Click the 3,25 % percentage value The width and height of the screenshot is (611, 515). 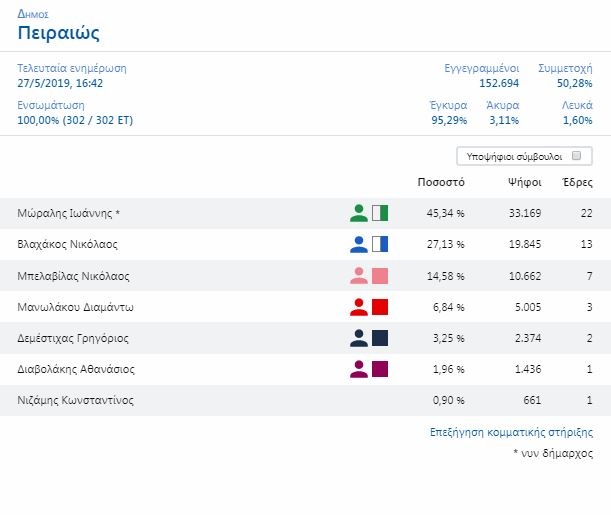449,339
